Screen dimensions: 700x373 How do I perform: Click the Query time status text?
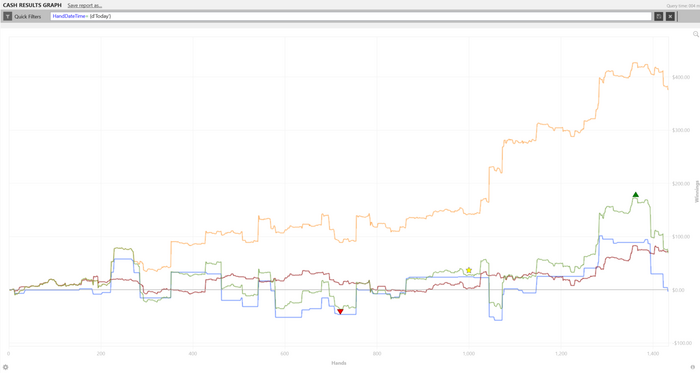click(683, 6)
